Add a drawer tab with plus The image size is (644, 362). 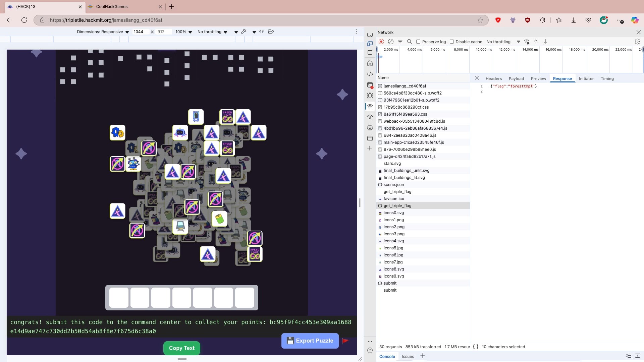pyautogui.click(x=423, y=356)
